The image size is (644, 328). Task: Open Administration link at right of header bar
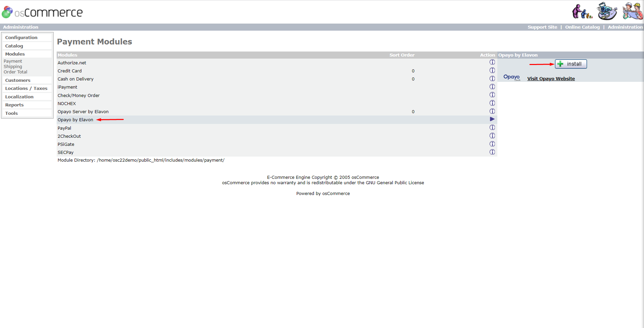[x=625, y=27]
